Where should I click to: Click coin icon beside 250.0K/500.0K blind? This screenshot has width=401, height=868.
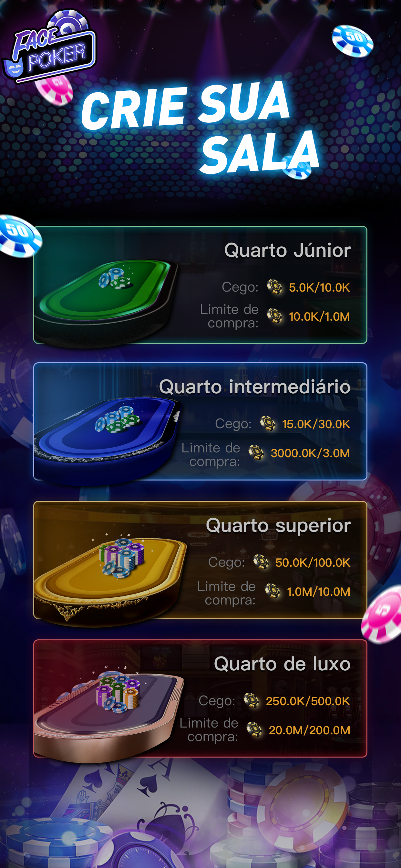[x=252, y=700]
